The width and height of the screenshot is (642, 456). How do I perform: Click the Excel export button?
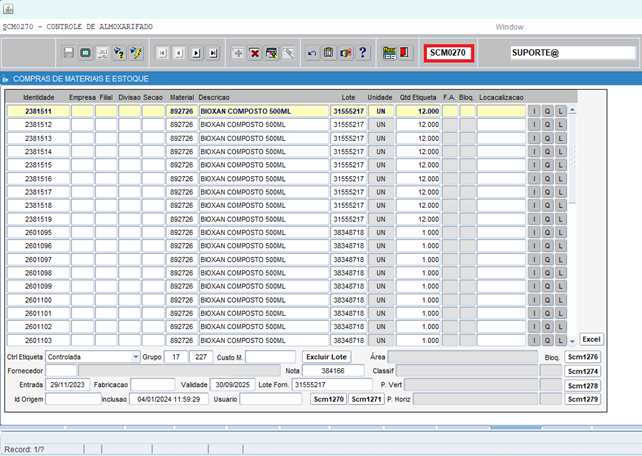(x=591, y=339)
